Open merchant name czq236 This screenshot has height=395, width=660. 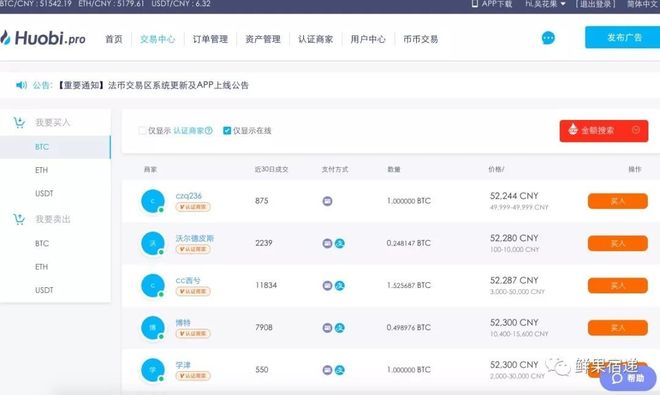(189, 196)
